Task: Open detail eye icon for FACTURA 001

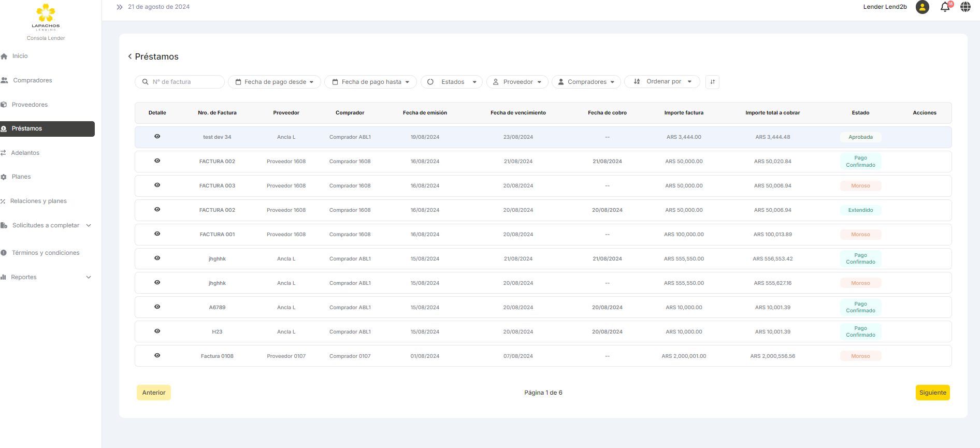Action: tap(157, 234)
